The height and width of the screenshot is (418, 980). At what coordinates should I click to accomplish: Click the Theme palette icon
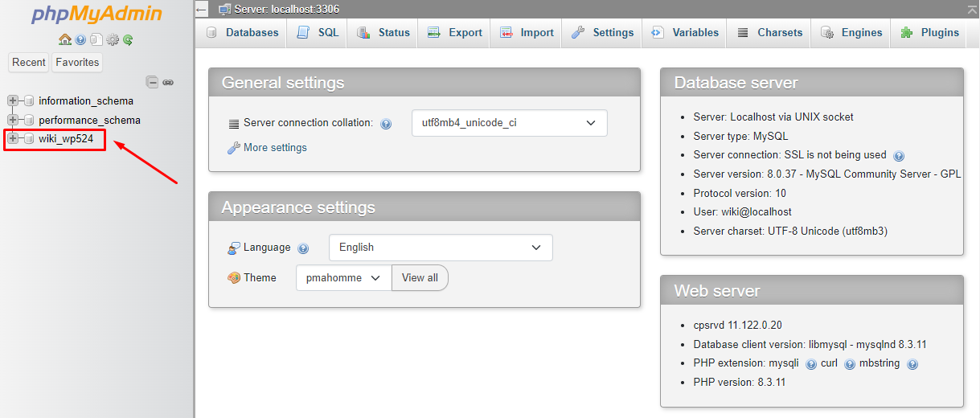[x=234, y=278]
